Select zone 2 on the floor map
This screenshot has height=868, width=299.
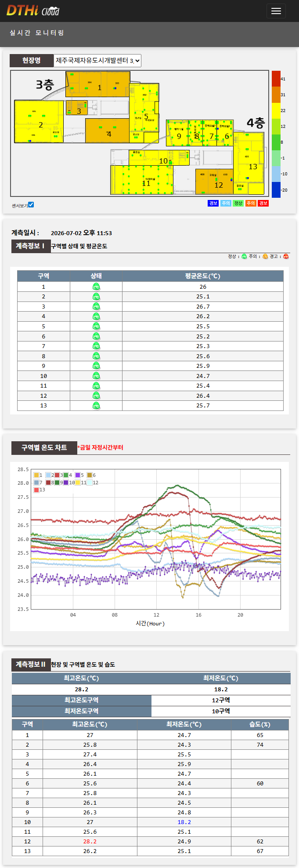[39, 122]
